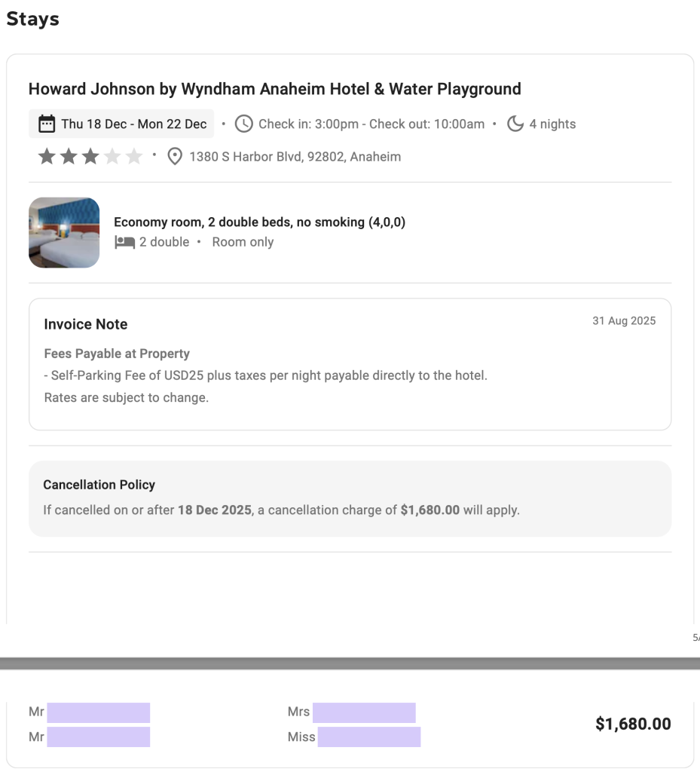Click the third filled star rating icon
Image resolution: width=700 pixels, height=772 pixels.
tap(90, 157)
